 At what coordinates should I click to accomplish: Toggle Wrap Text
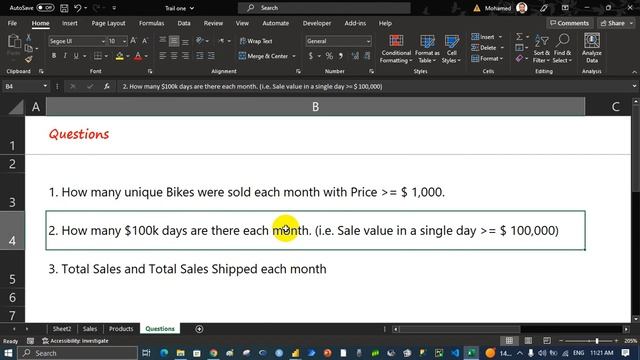pos(256,41)
